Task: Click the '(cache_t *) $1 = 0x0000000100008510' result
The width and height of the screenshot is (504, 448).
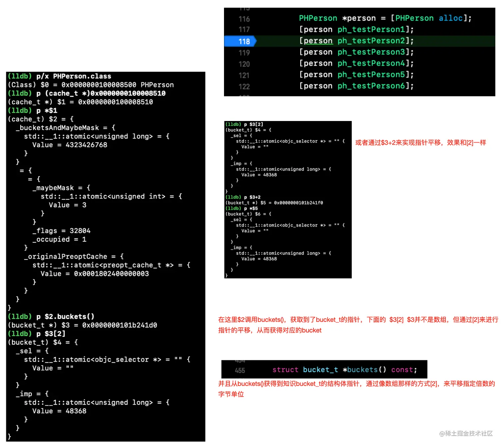Action: (80, 102)
